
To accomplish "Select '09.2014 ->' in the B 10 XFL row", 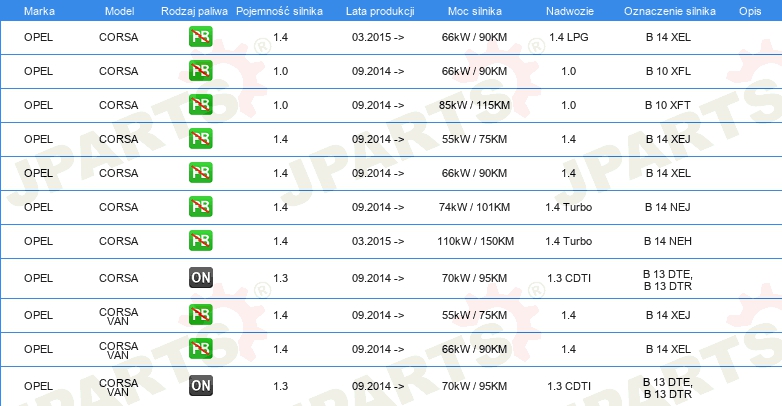I will 378,71.
